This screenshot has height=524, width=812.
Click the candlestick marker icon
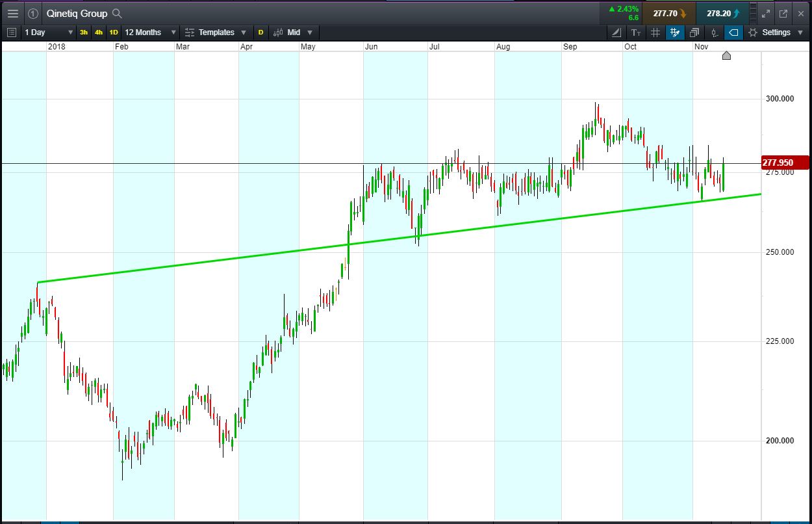[714, 32]
